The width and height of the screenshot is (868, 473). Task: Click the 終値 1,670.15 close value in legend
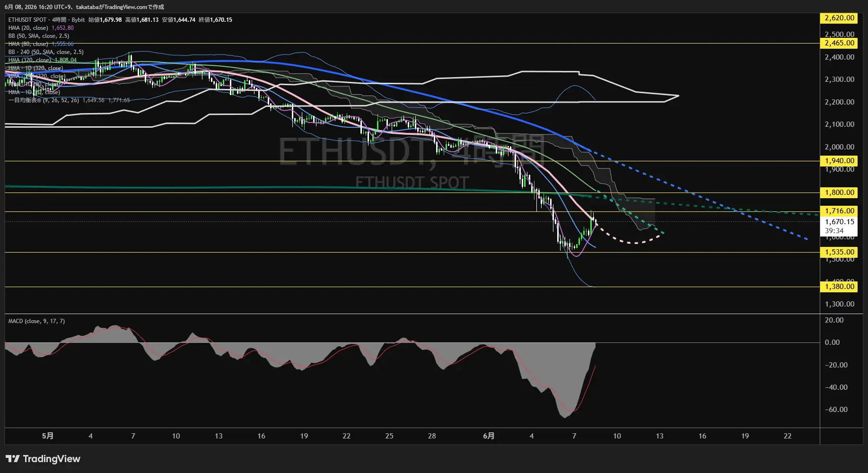tap(216, 20)
